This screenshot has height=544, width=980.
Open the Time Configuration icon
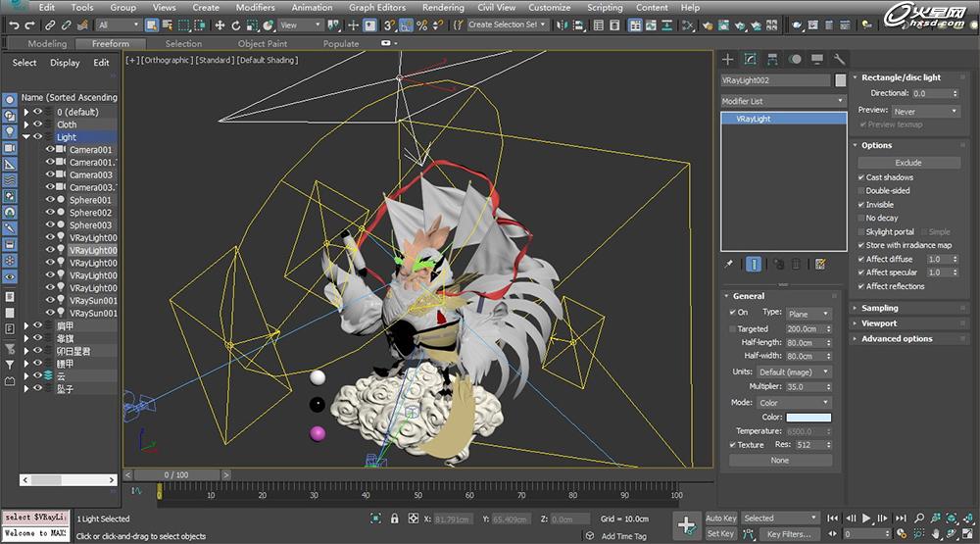pos(902,534)
